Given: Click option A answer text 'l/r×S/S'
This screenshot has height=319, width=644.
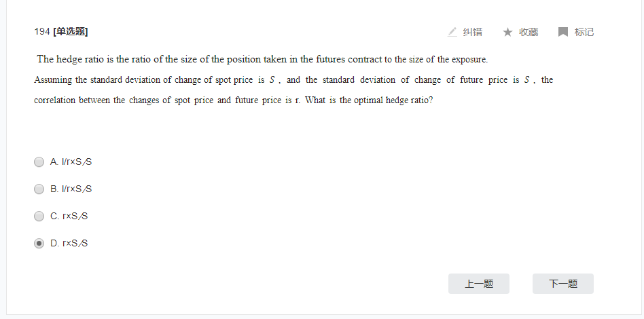Looking at the screenshot, I should pyautogui.click(x=71, y=162).
